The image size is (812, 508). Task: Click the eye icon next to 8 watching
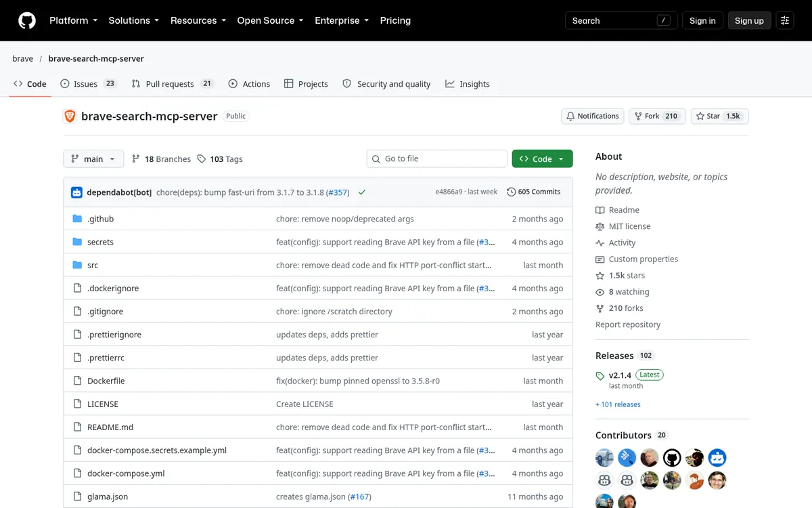click(x=600, y=292)
